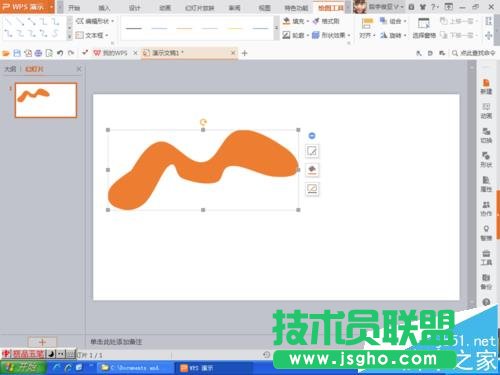The image size is (500, 375).
Task: Open the 对齐 (Align) dropdown
Action: [x=367, y=28]
